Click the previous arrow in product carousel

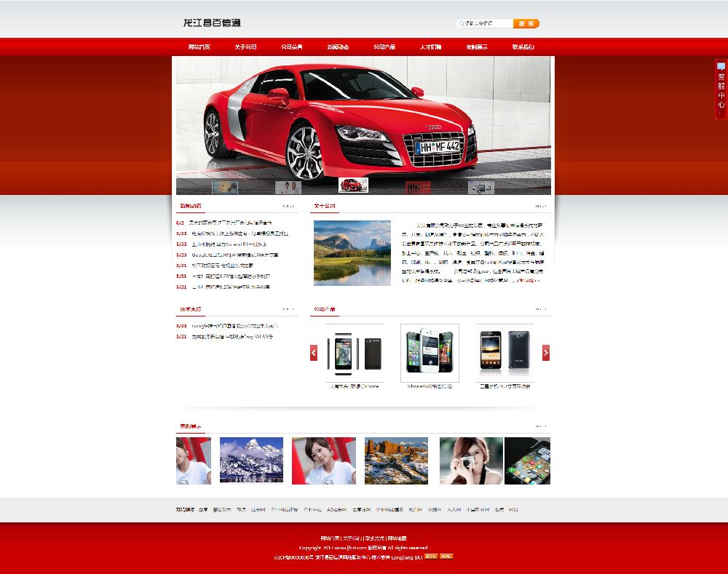(314, 353)
